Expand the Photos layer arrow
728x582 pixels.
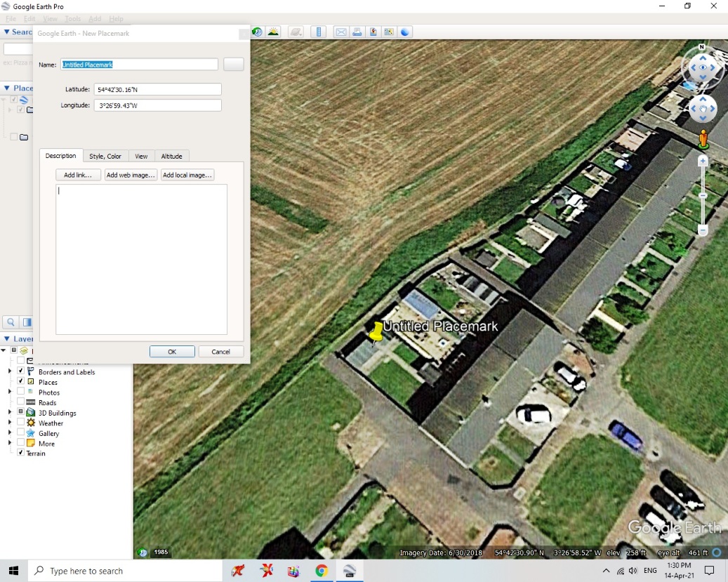pos(10,392)
